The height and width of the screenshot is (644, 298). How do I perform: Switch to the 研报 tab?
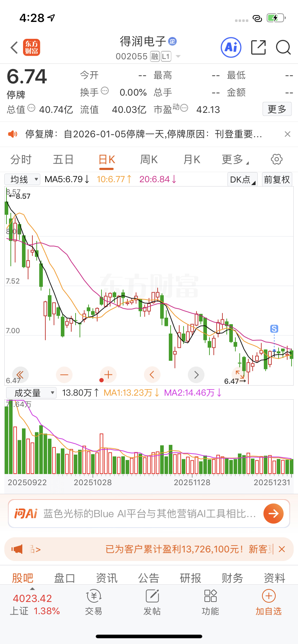click(x=190, y=578)
